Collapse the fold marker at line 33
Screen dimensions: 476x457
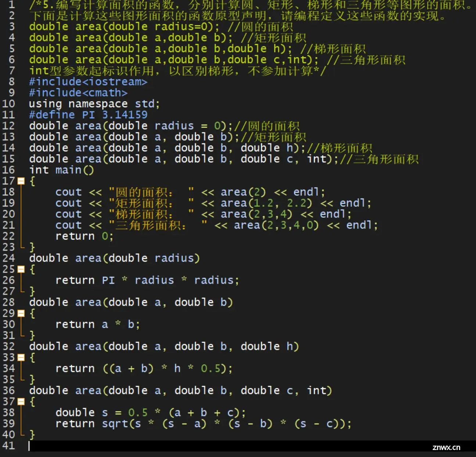pos(21,357)
